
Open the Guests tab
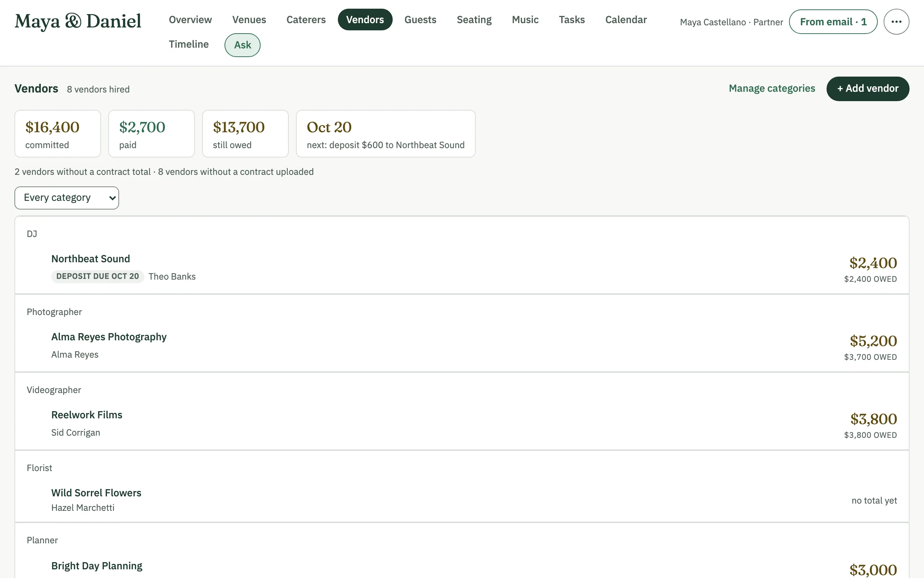420,20
